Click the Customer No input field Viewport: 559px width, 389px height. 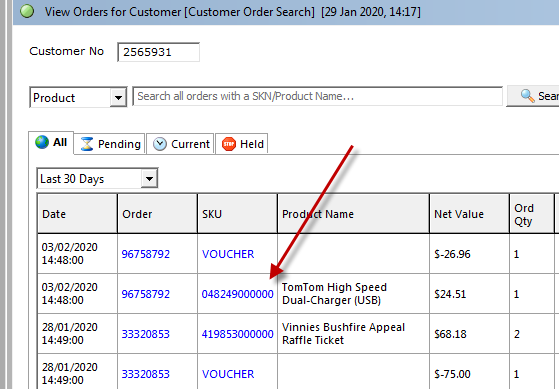tap(158, 52)
